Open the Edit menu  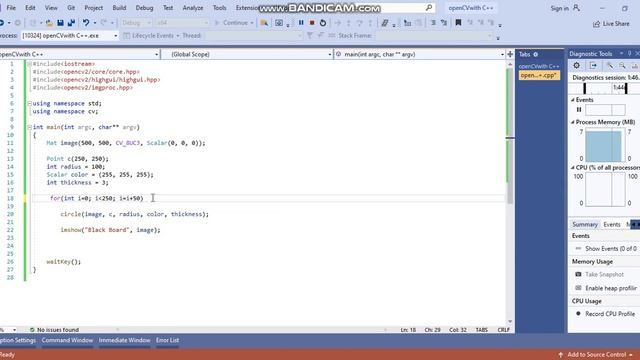coord(30,8)
